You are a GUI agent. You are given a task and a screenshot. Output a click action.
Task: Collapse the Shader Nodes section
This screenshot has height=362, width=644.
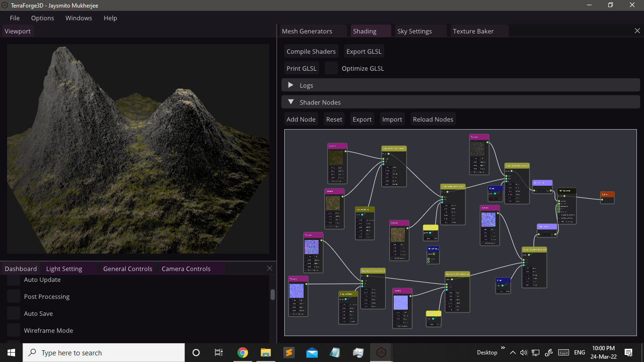(x=461, y=102)
